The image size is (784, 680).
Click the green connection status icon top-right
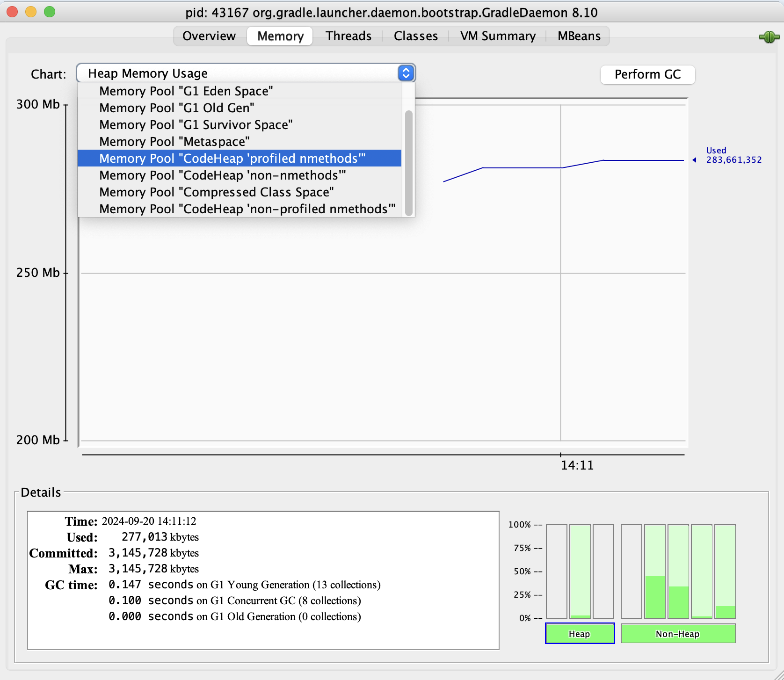click(770, 36)
